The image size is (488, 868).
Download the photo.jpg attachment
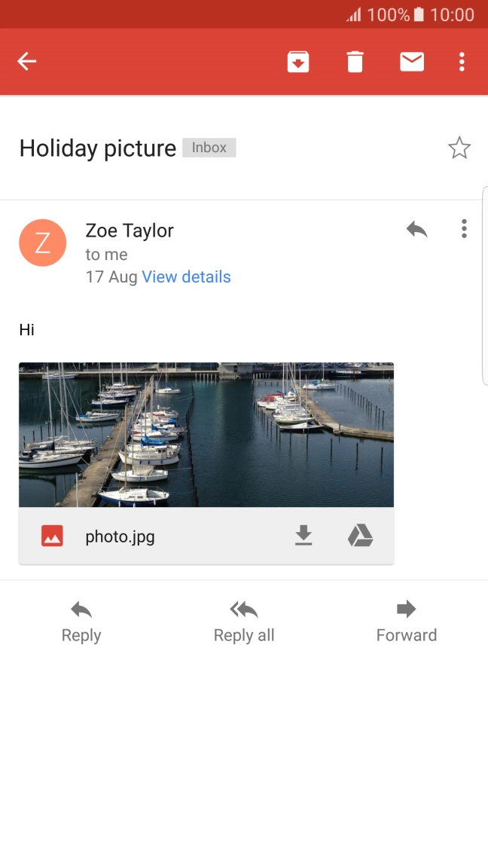(x=303, y=536)
